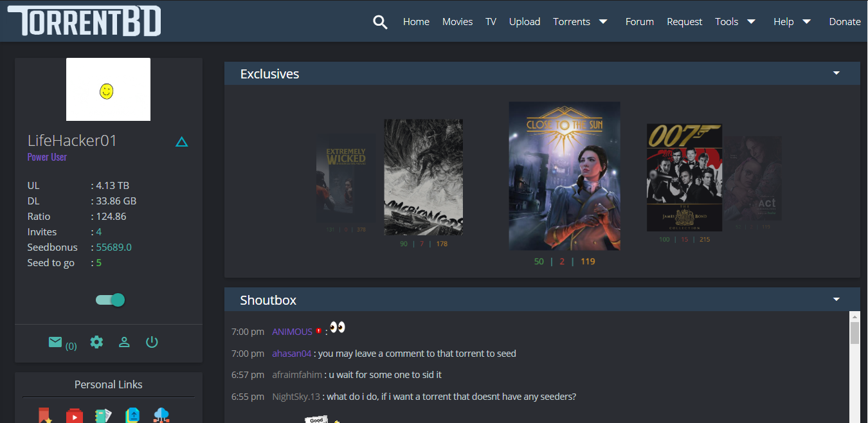Open NightSky.13 user profile

pos(296,397)
